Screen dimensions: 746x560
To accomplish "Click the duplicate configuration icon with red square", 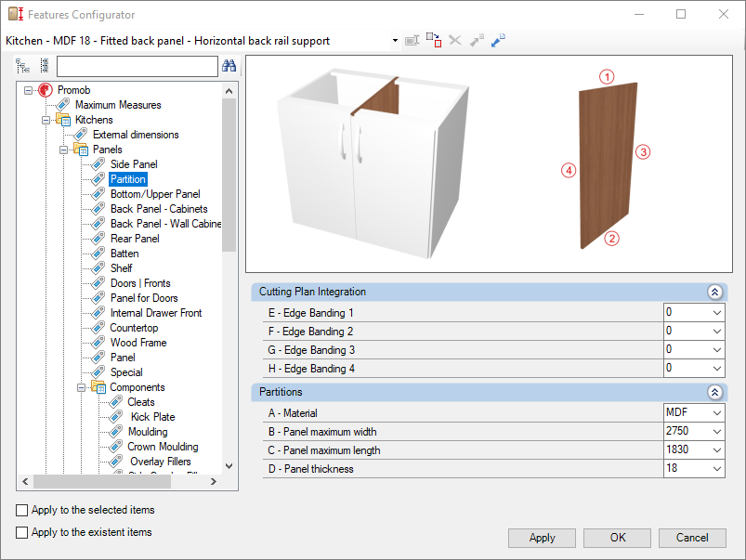I will click(434, 41).
